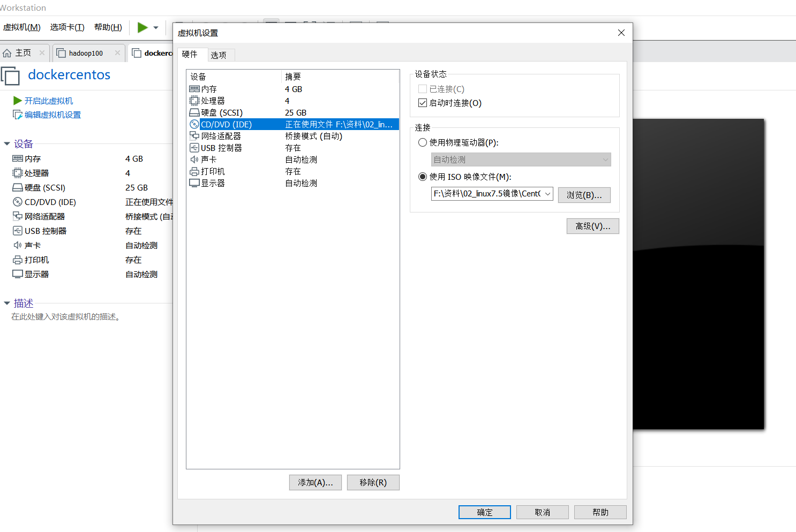
Task: Click the 浏览(B)... button
Action: [x=584, y=195]
